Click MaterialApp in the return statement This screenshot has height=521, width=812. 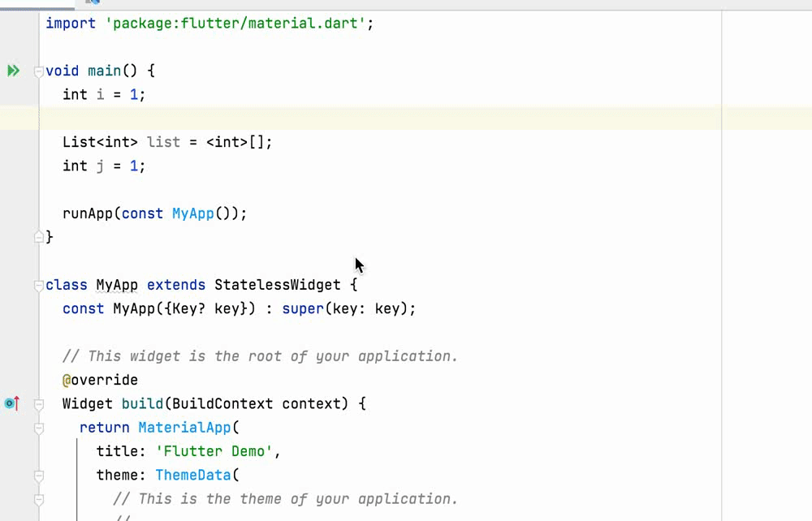point(184,428)
